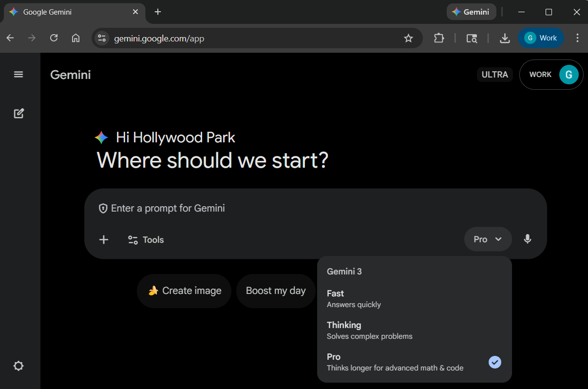Click the Gemini logo text
Image resolution: width=588 pixels, height=389 pixels.
click(x=71, y=75)
